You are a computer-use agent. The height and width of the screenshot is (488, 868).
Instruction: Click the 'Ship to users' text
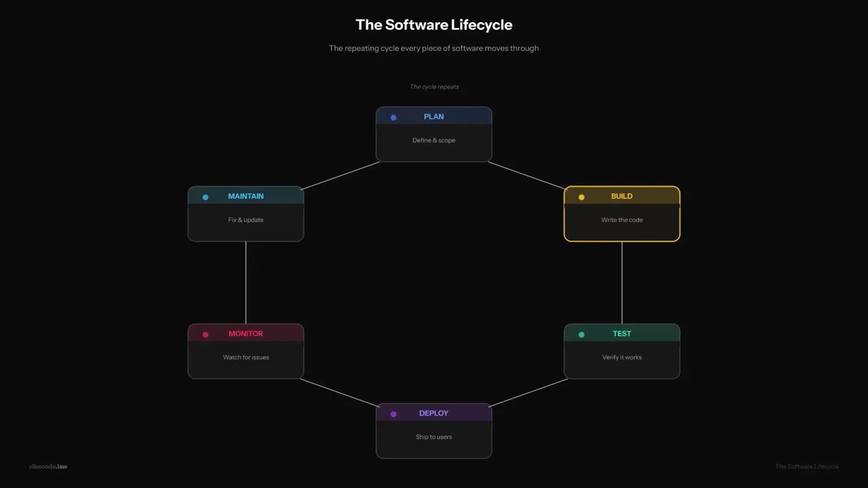click(x=434, y=437)
